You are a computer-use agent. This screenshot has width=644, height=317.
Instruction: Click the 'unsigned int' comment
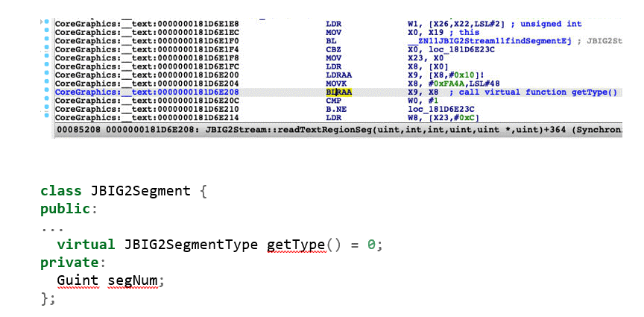551,24
